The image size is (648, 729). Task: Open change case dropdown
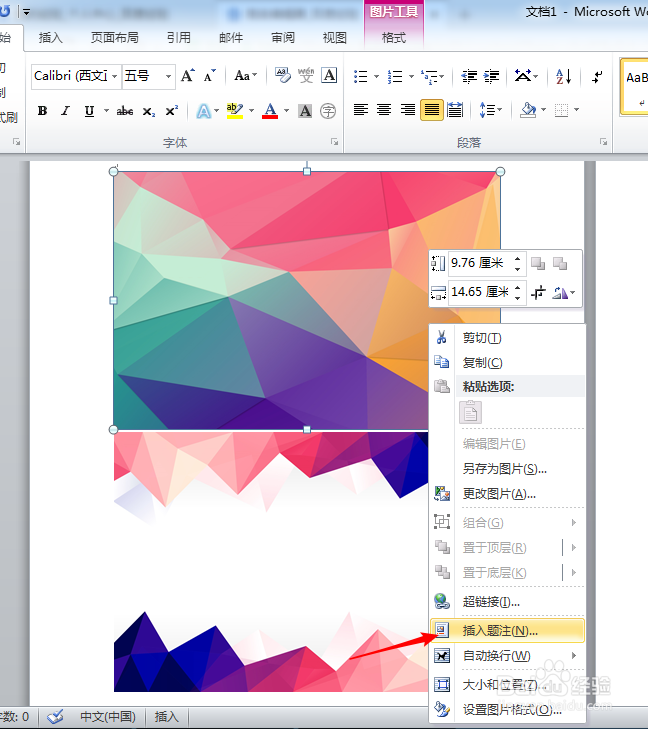[245, 75]
